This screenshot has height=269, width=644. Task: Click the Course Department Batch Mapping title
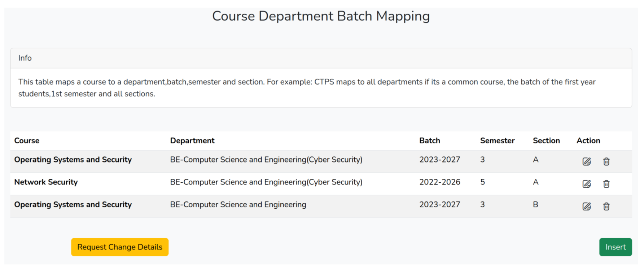[321, 16]
